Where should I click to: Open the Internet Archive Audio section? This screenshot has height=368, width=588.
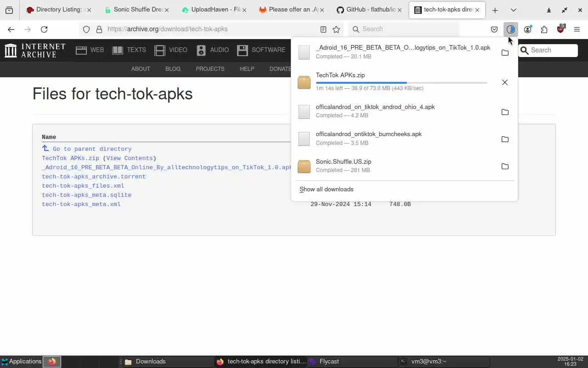pos(212,50)
